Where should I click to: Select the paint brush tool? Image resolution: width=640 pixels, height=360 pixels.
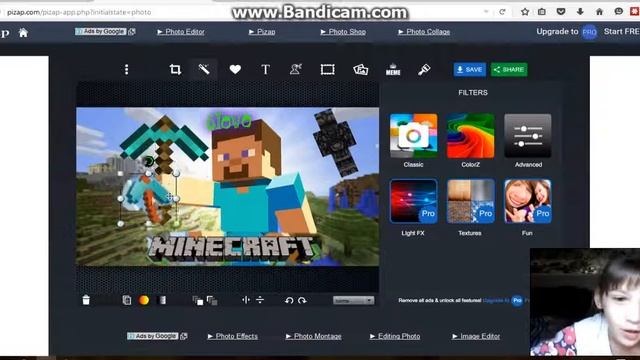pos(424,69)
